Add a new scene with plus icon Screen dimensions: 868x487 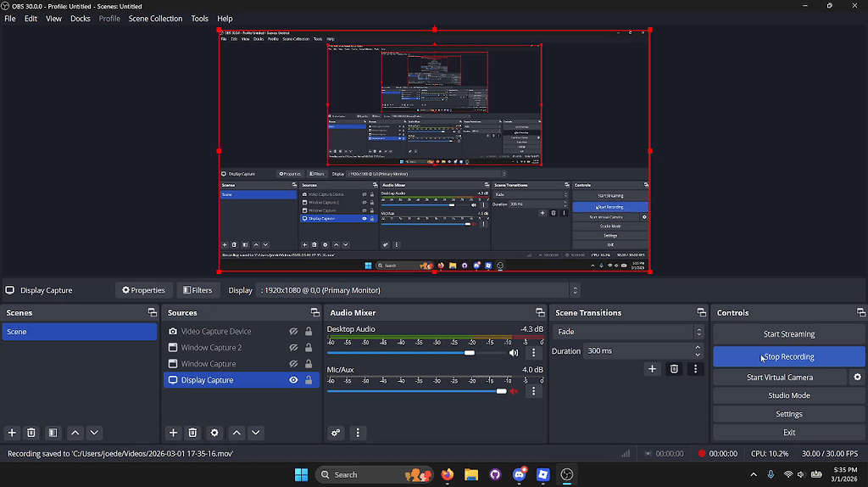click(12, 433)
